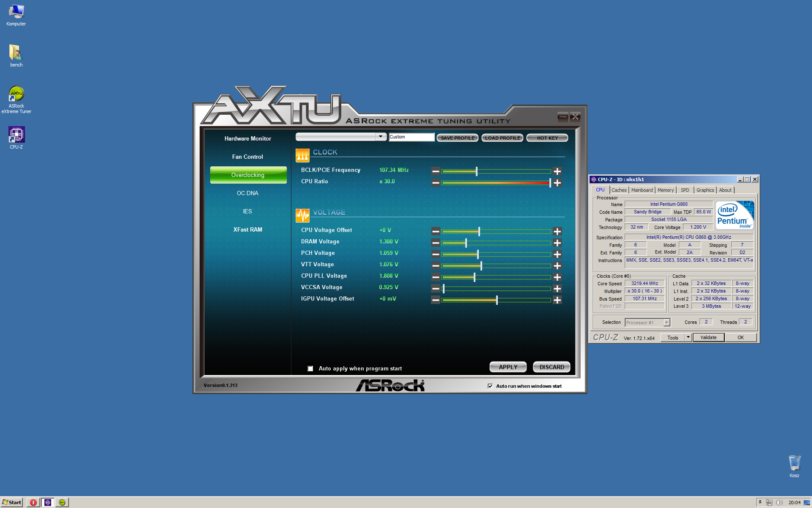Viewport: 812px width, 508px height.
Task: Open the Kosz recycle bin
Action: coord(794,466)
